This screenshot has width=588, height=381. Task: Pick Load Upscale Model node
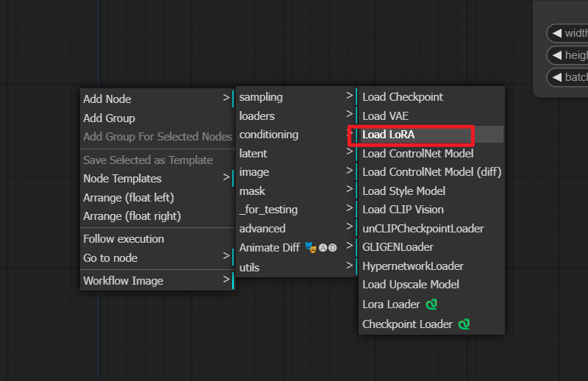coord(411,285)
